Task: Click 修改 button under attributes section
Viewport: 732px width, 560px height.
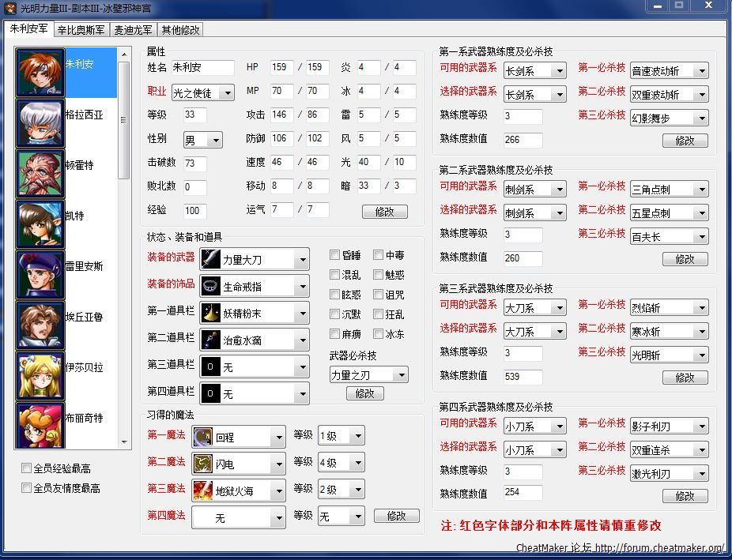Action: coord(384,212)
